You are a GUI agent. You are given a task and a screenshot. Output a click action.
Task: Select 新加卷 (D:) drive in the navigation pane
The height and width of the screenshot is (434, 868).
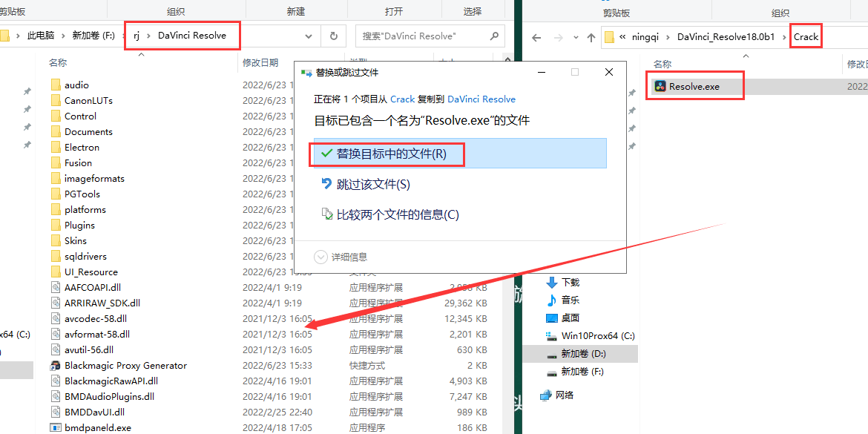(584, 354)
